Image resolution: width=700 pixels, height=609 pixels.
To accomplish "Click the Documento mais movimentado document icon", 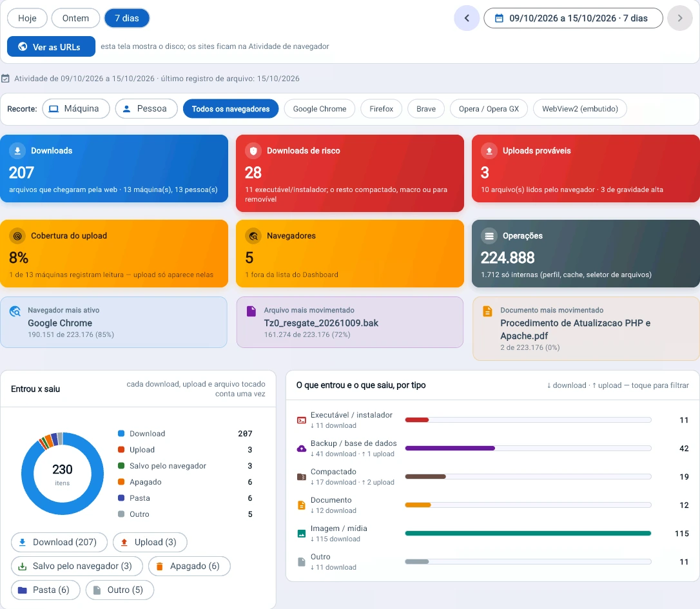I will (x=487, y=311).
